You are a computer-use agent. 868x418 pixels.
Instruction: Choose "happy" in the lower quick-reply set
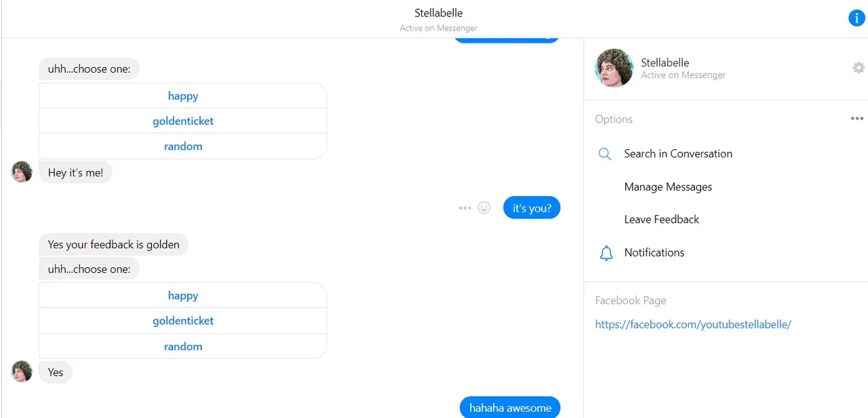point(183,295)
